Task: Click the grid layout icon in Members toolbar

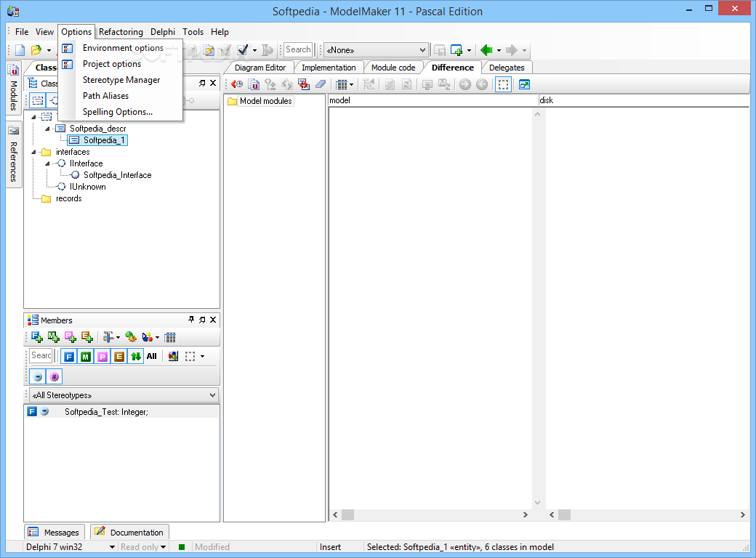Action: 170,337
